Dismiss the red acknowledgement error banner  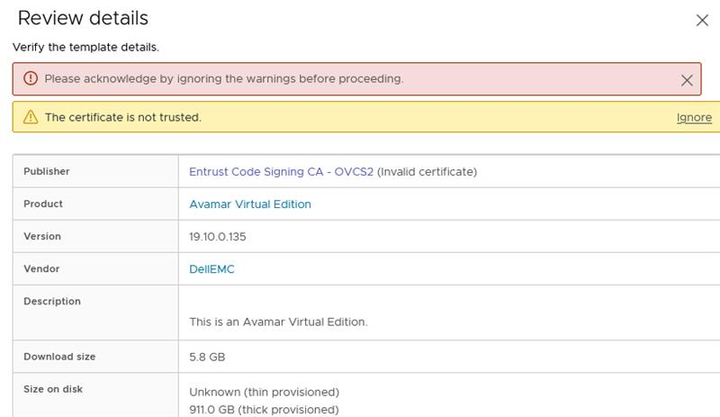[x=686, y=80]
